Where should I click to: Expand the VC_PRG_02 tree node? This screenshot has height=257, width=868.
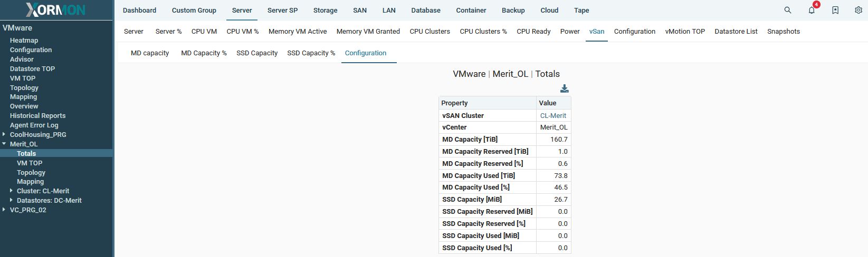(x=4, y=210)
